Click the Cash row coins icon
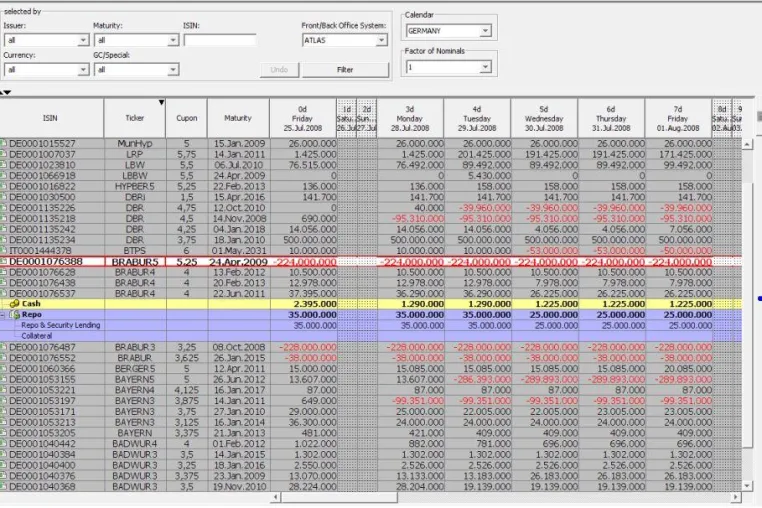The height and width of the screenshot is (508, 762). click(x=15, y=304)
